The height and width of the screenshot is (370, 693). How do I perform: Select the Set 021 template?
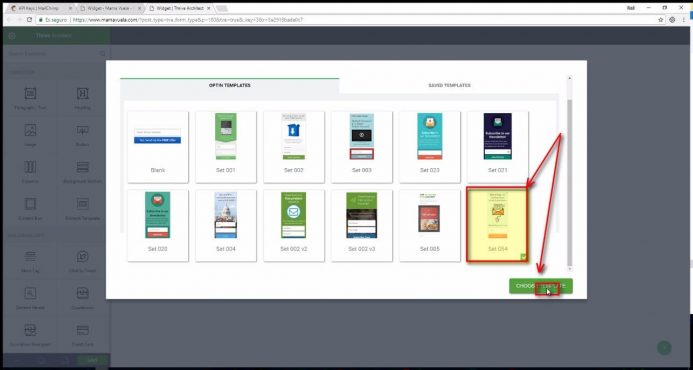(x=498, y=146)
